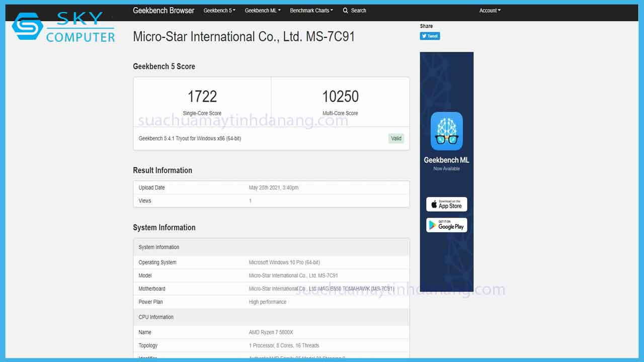
Task: Expand the Geekbench 5 dropdown menu
Action: point(219,11)
